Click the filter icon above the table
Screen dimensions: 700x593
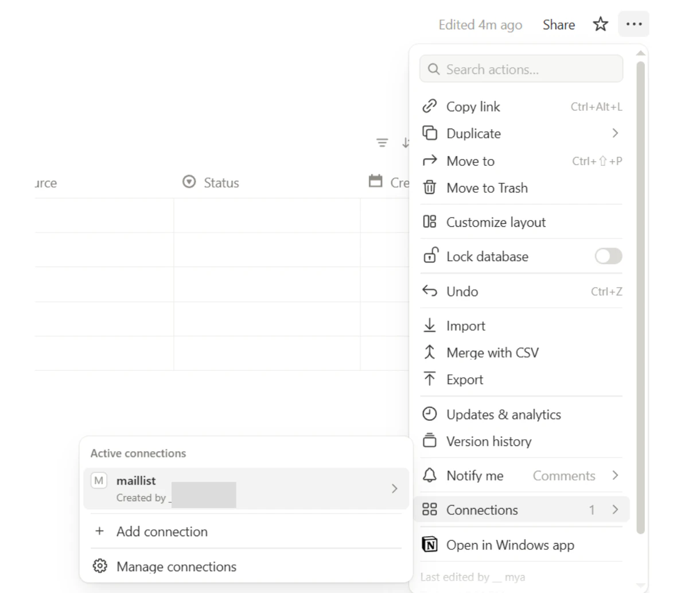(x=382, y=143)
